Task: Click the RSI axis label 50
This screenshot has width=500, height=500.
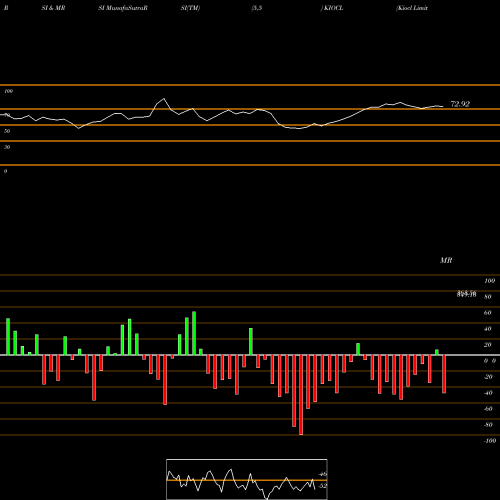Action: [7, 131]
